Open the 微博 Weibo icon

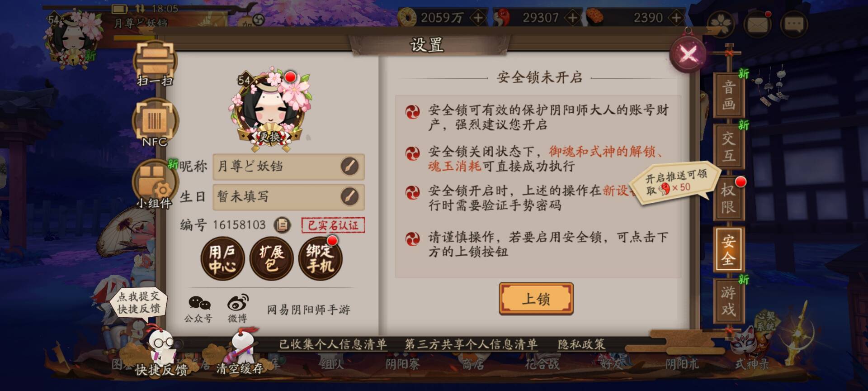[x=237, y=309]
